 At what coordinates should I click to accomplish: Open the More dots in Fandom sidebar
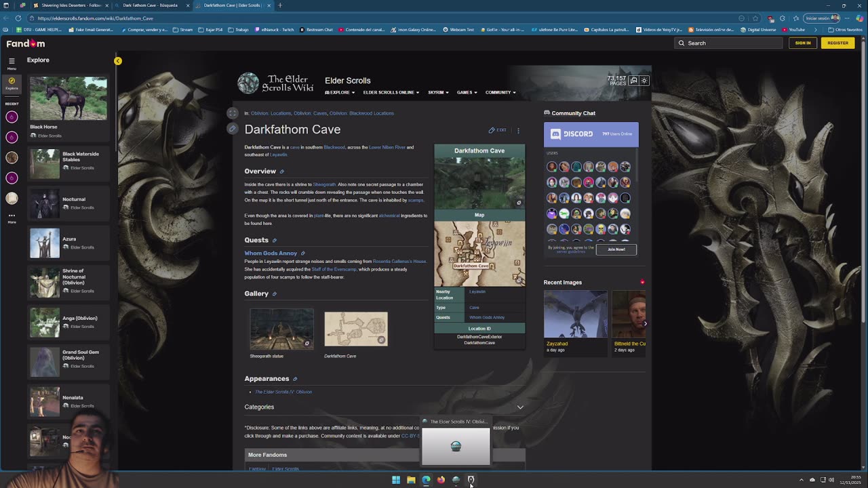pyautogui.click(x=12, y=218)
